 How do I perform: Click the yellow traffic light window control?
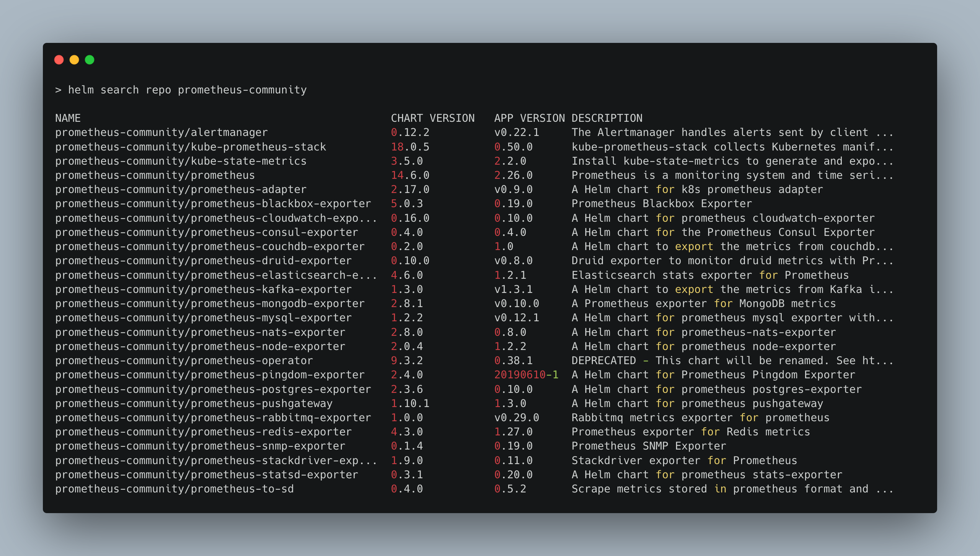coord(74,60)
